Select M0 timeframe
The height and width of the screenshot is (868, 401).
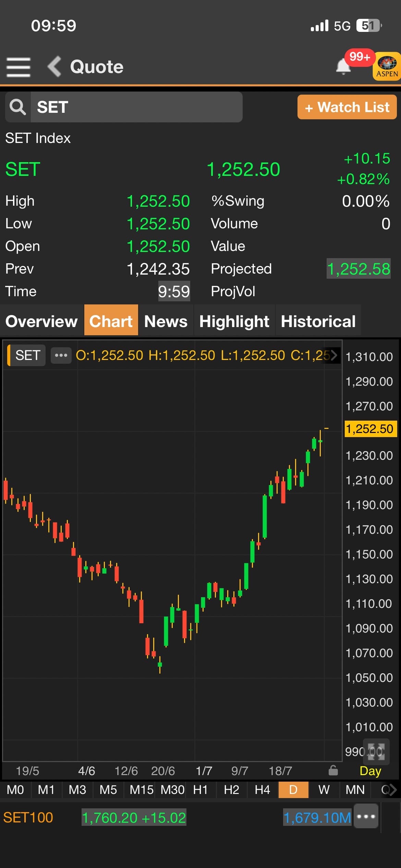[15, 790]
